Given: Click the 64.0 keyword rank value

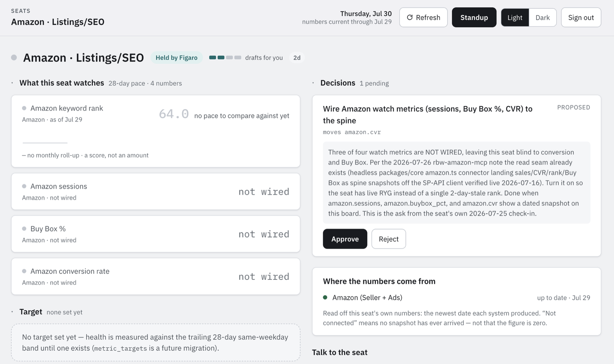Looking at the screenshot, I should (x=174, y=114).
